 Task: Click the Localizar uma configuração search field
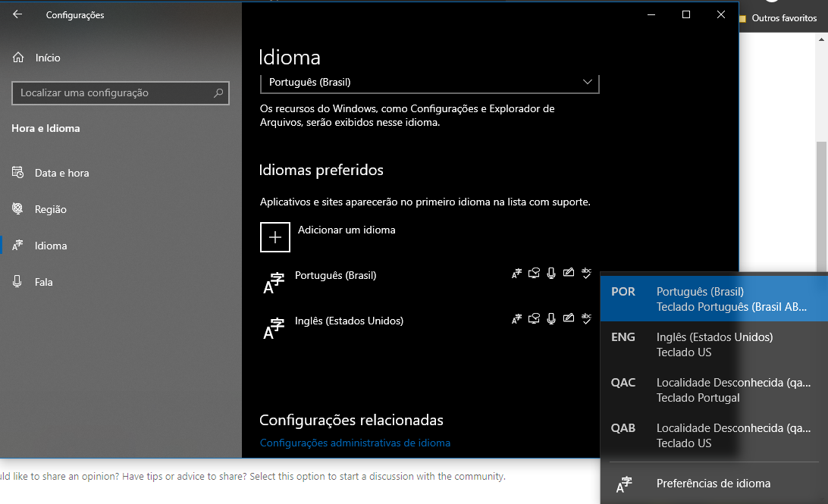pos(121,93)
